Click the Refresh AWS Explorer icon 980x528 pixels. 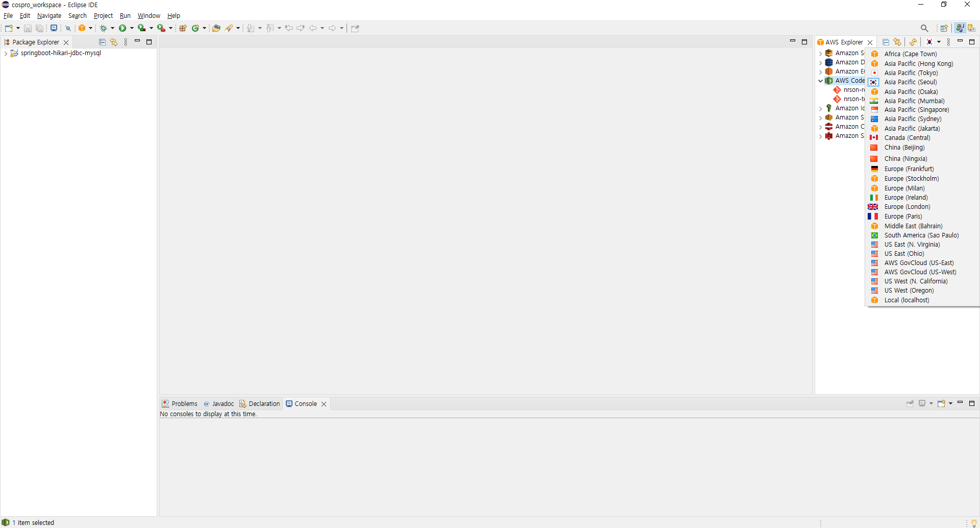click(x=913, y=42)
